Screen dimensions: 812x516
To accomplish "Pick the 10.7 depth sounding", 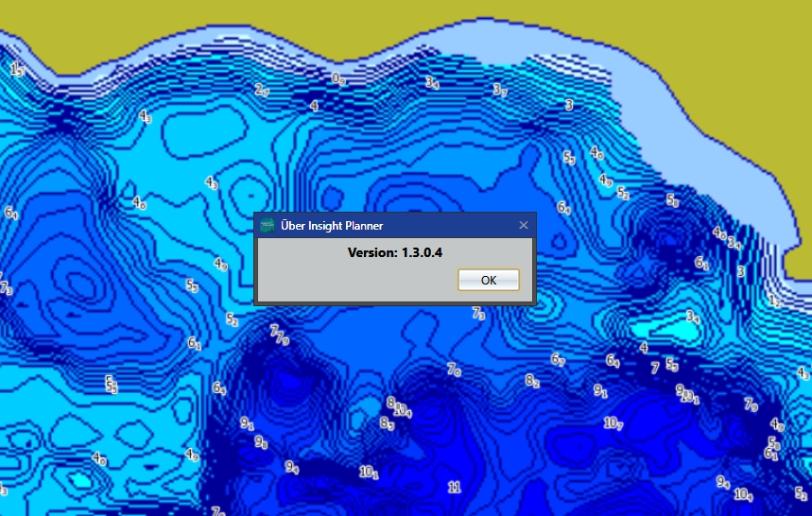I will tap(613, 423).
